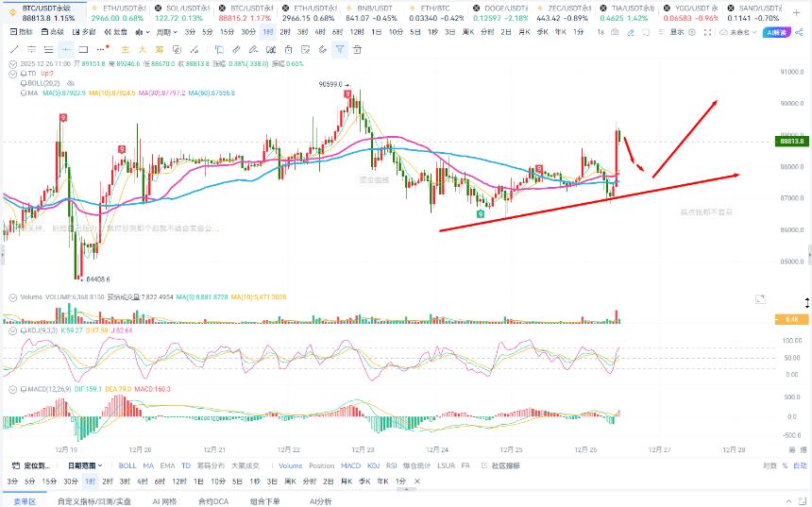Toggle the KDJ indicator in bottom bar
Screen dimensions: 812x507
point(373,465)
